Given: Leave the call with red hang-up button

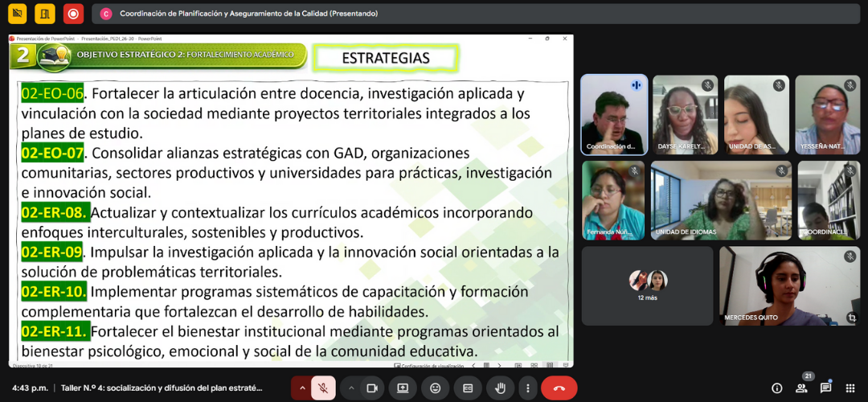Looking at the screenshot, I should (x=559, y=388).
